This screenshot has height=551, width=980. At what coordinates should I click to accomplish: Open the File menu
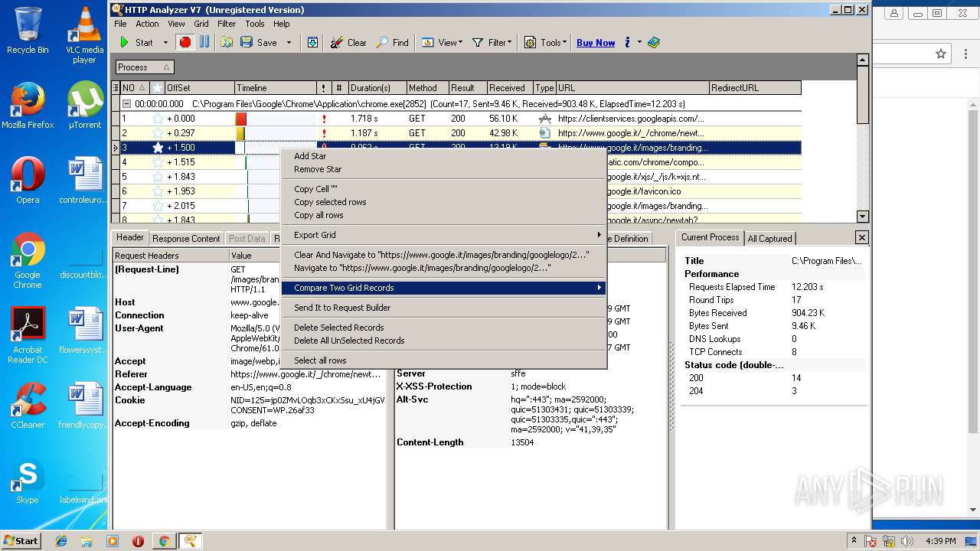120,24
